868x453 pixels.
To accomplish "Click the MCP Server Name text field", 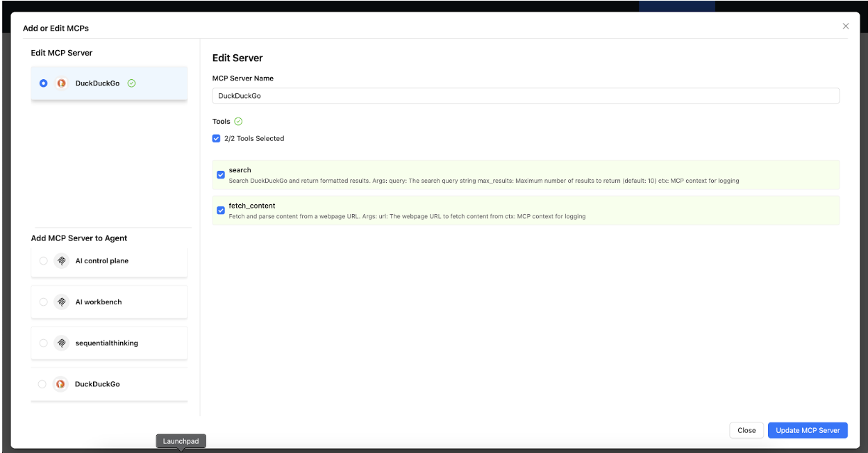I will (x=526, y=96).
